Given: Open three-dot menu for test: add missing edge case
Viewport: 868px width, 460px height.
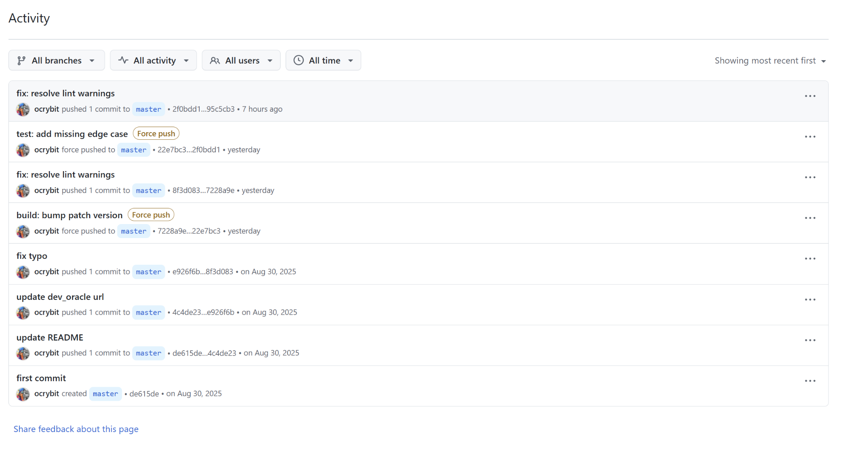Looking at the screenshot, I should (x=810, y=137).
